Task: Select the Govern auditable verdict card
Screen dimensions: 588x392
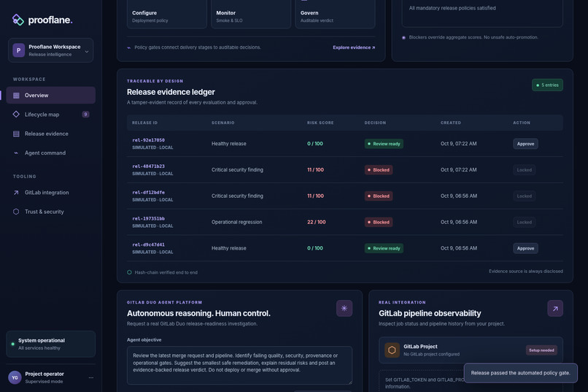Action: pos(335,15)
